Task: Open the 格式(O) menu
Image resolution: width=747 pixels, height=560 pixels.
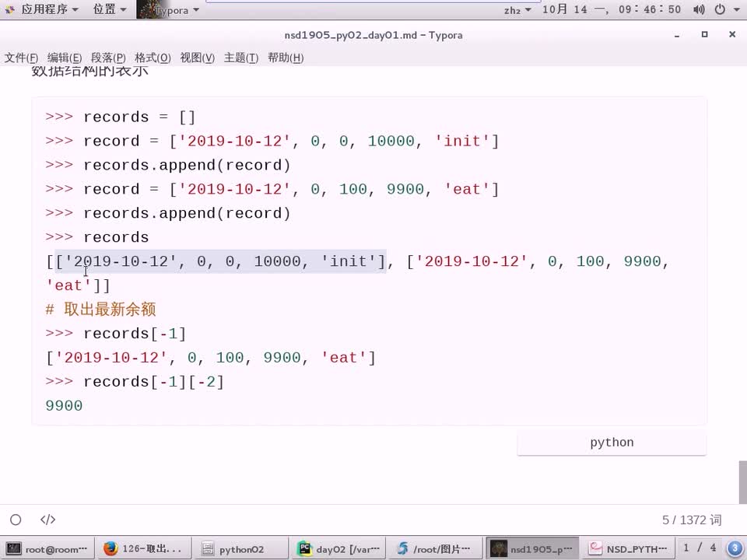Action: [153, 58]
